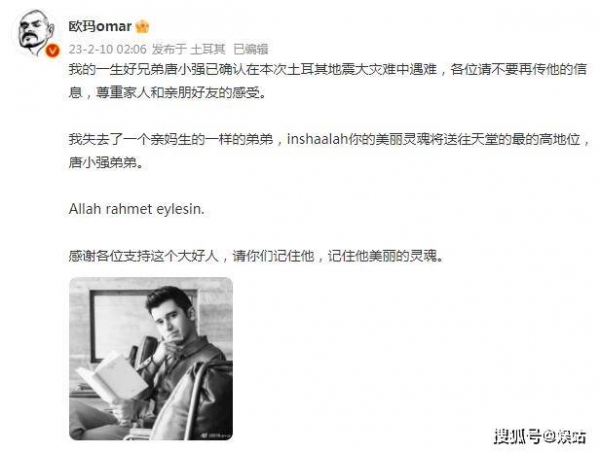Screen dimensions: 600x453
Task: Enlarge the black-and-white photo thumbnail
Action: pyautogui.click(x=151, y=359)
